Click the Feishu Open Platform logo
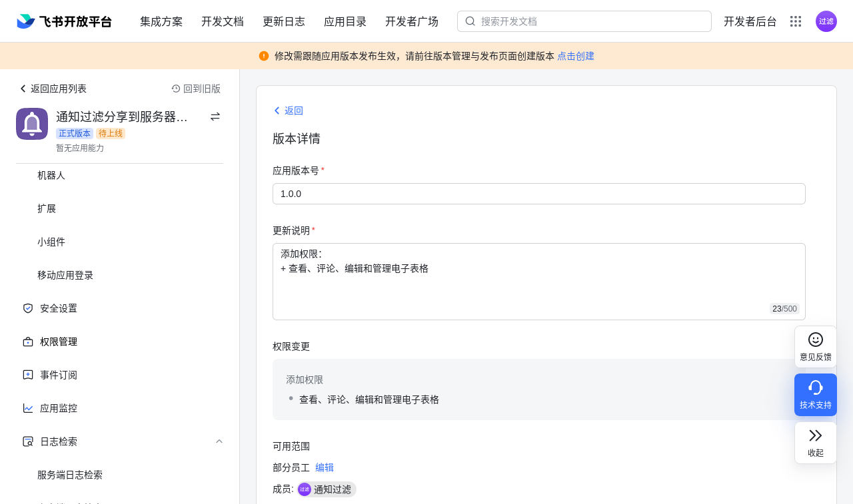853x504 pixels. (65, 21)
